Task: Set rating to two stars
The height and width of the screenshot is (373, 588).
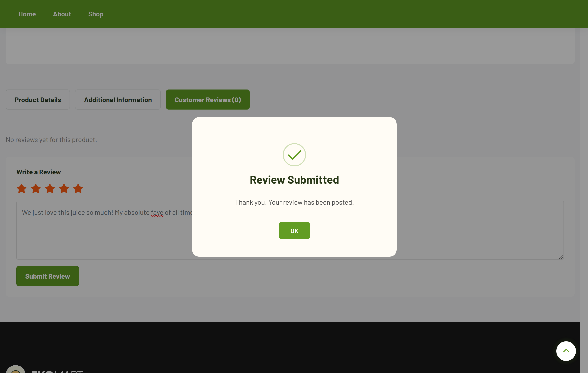Action: (x=36, y=189)
